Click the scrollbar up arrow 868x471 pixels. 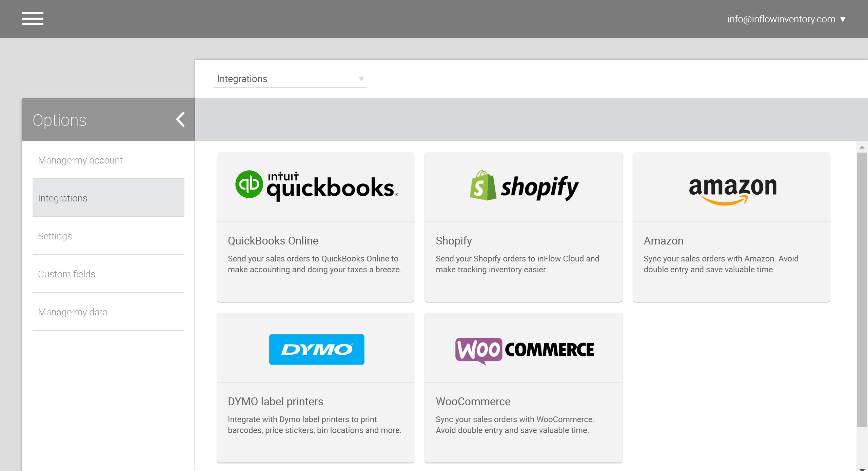863,147
